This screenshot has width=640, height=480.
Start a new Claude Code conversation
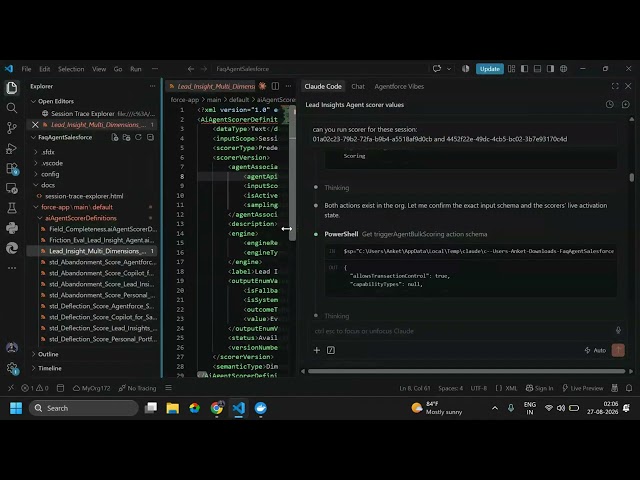(x=626, y=104)
